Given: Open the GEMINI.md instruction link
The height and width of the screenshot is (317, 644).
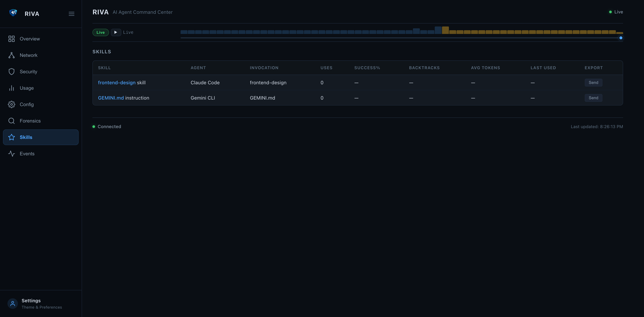Looking at the screenshot, I should (x=111, y=98).
